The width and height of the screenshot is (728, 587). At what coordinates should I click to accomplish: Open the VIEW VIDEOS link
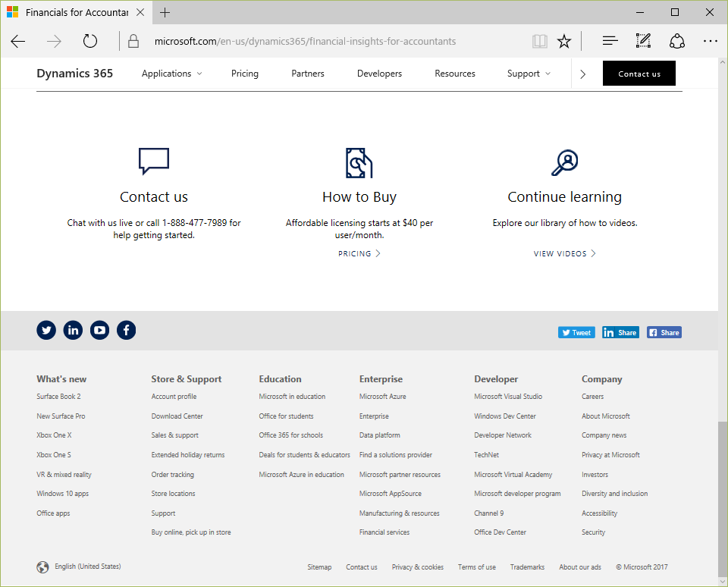(x=564, y=253)
